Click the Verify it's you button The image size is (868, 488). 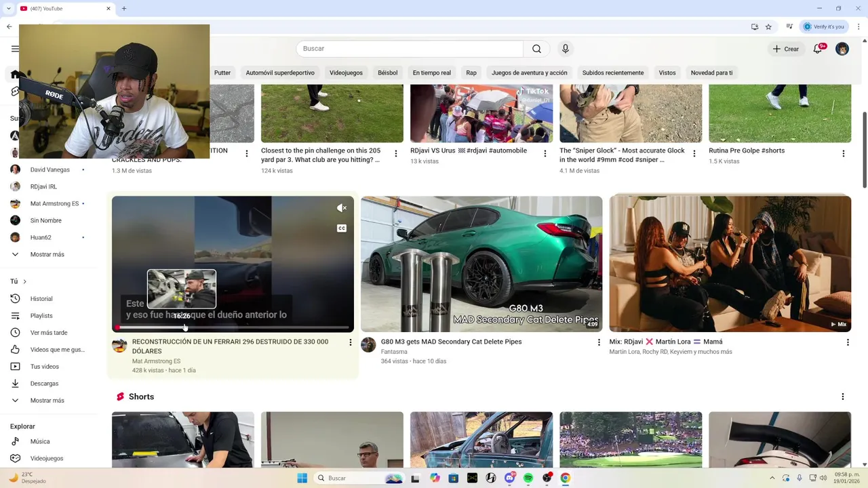824,26
